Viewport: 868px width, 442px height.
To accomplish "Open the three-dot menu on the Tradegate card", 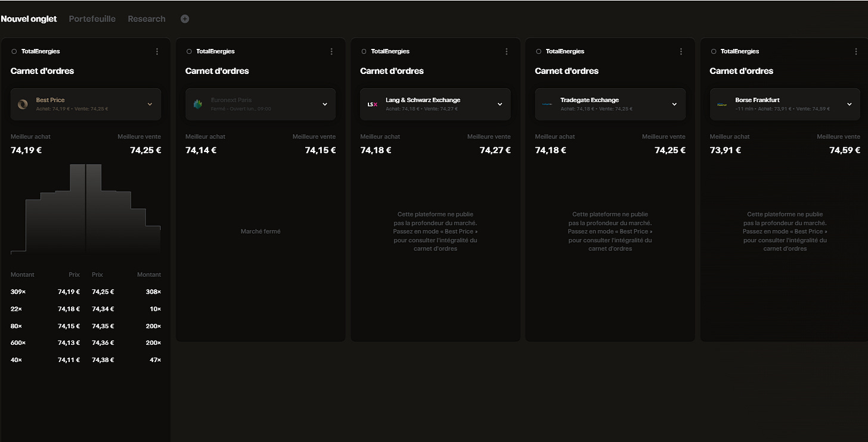I will [681, 51].
